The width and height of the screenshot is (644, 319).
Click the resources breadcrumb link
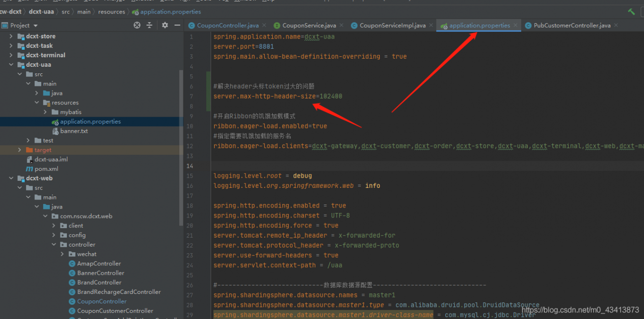click(x=112, y=12)
